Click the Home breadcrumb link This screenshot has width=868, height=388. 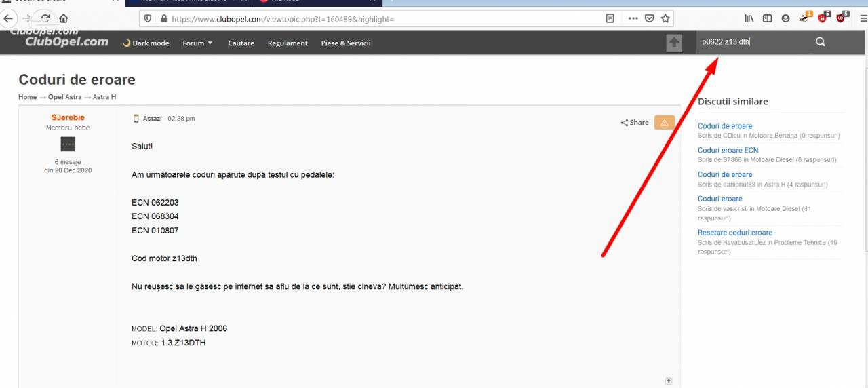(27, 97)
